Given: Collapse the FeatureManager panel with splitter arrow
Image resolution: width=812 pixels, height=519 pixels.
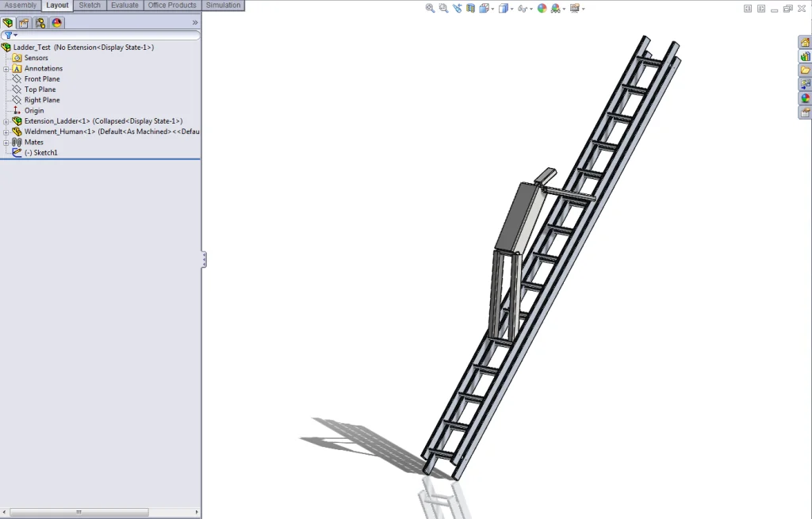Looking at the screenshot, I should click(204, 259).
